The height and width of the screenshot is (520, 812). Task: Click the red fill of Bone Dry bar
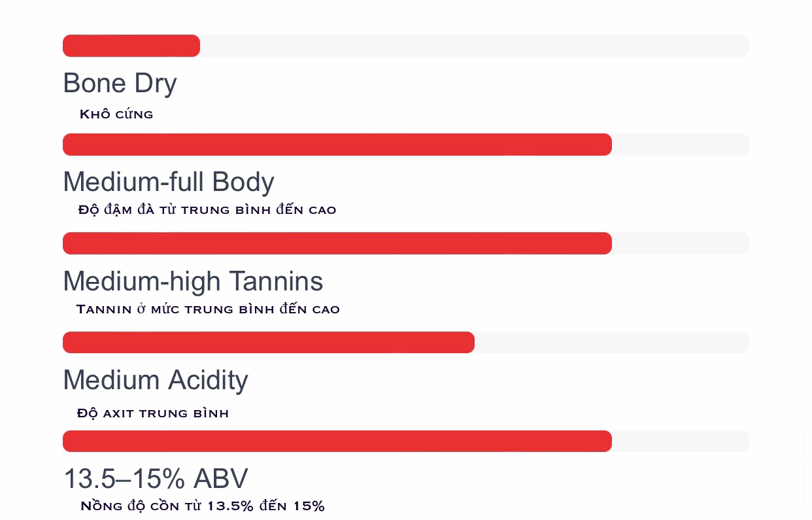coord(131,46)
